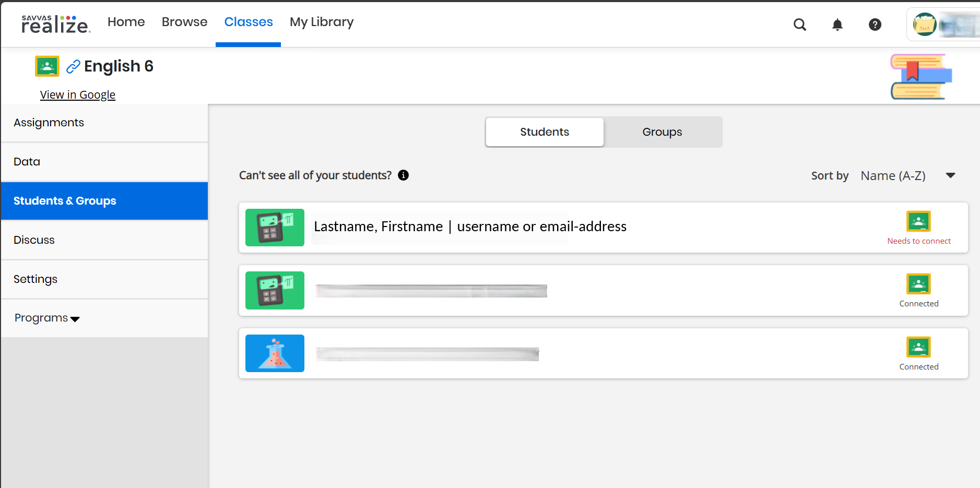
Task: Click the Google Classroom icon marked Needs to connect
Action: pyautogui.click(x=918, y=221)
